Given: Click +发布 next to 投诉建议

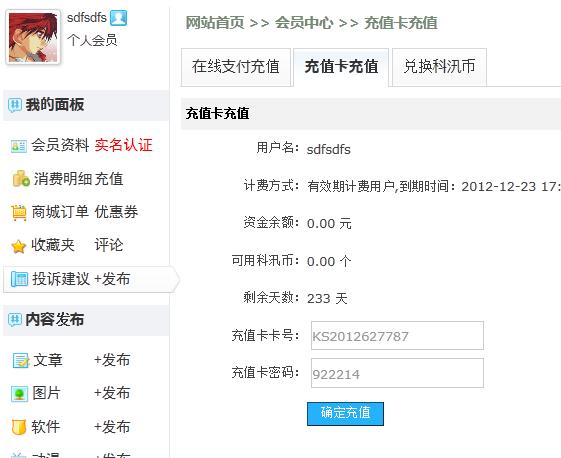Looking at the screenshot, I should (x=112, y=279).
